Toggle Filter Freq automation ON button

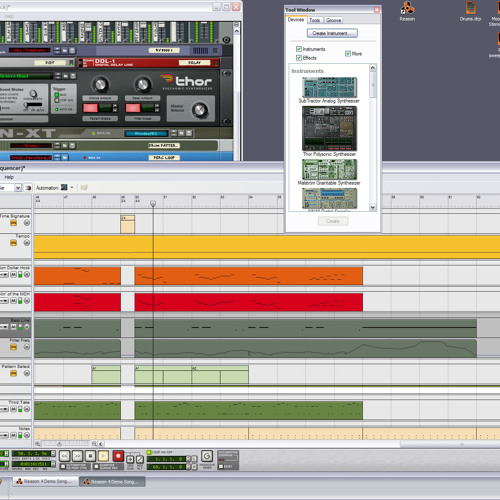pos(13,347)
